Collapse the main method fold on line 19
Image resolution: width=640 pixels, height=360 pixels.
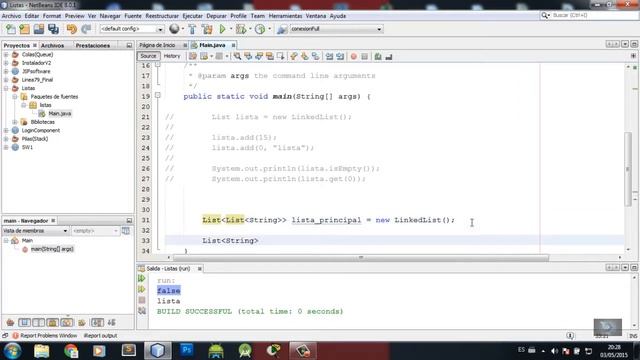(x=158, y=96)
